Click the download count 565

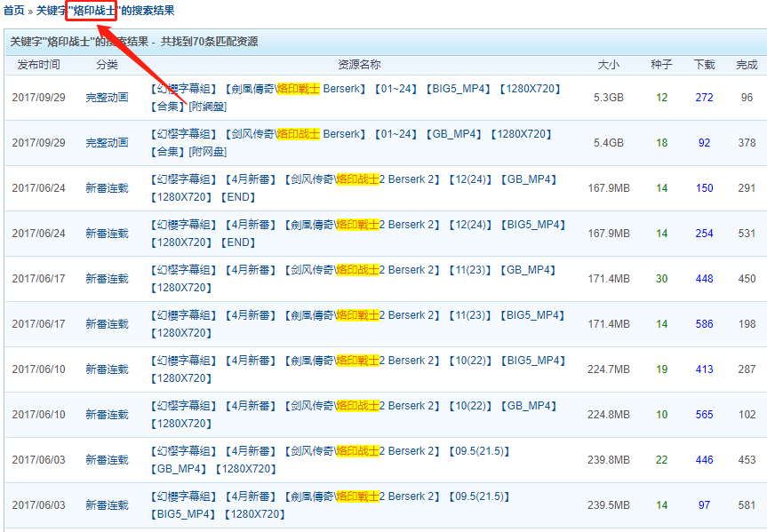pyautogui.click(x=705, y=415)
